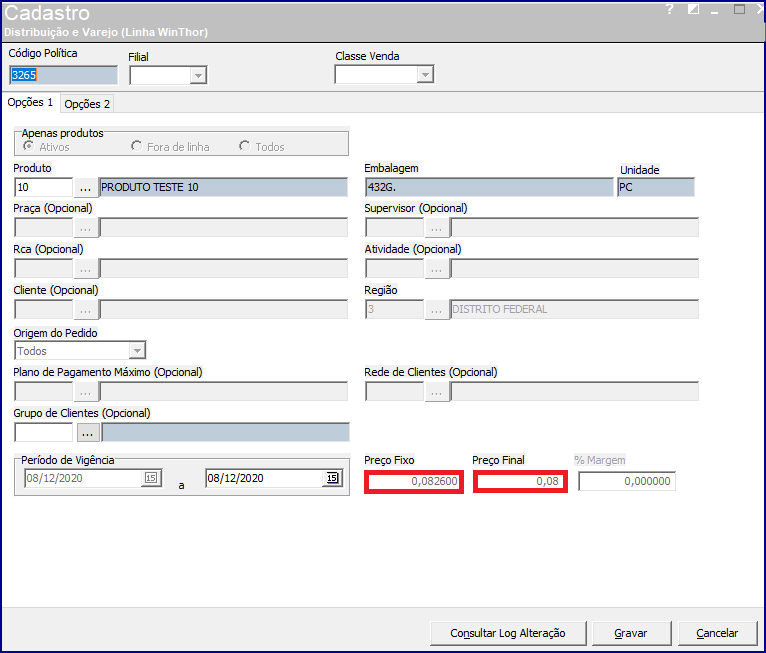
Task: Open the Região lookup ellipsis button
Action: click(437, 310)
